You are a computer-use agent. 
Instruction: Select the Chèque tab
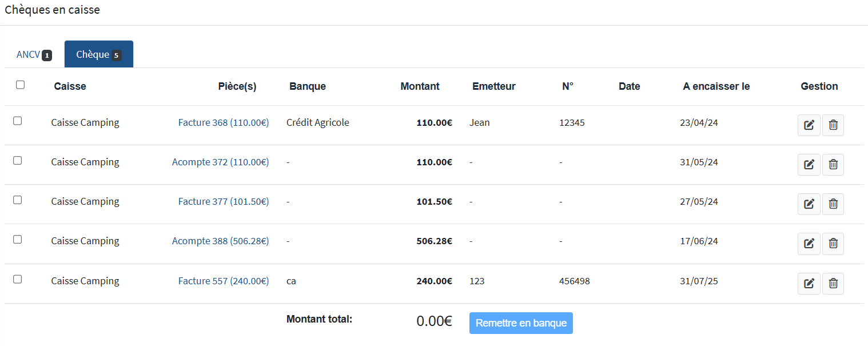click(98, 55)
